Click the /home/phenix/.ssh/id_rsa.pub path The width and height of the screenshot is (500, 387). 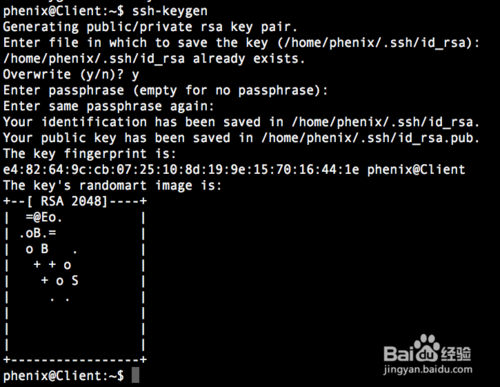pos(370,138)
